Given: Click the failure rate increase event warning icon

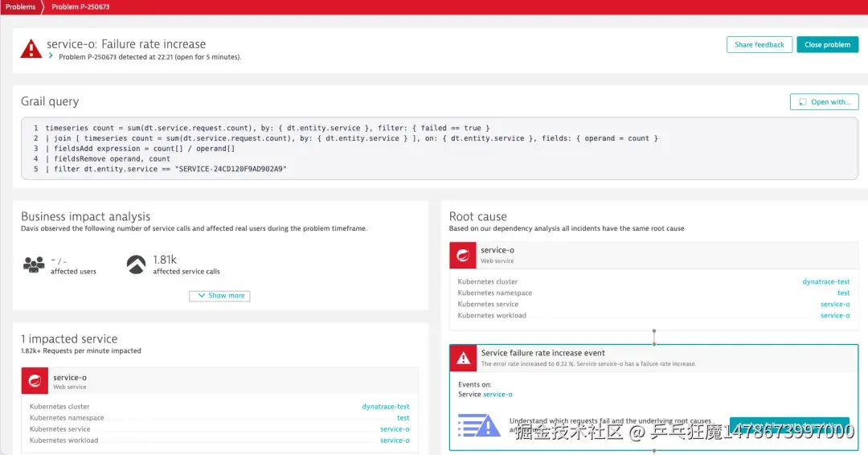Looking at the screenshot, I should point(463,359).
